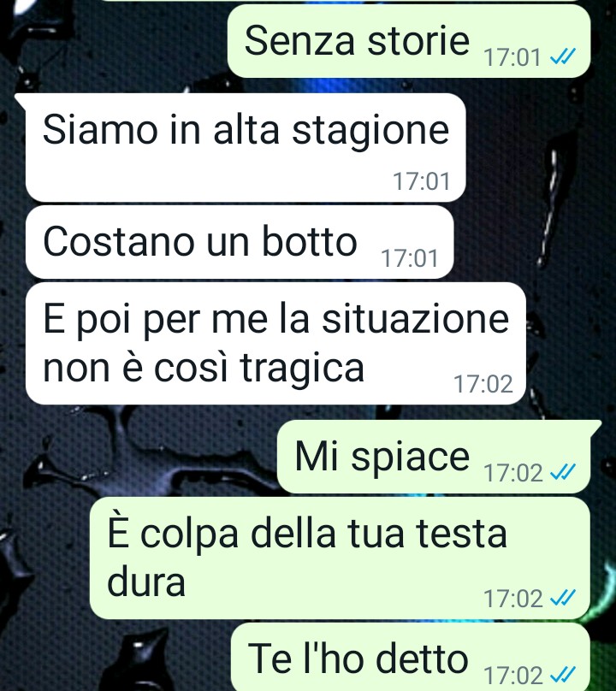Click the 17:01 timestamp beside 'Costano un botto'
Image resolution: width=616 pixels, height=691 pixels.
point(409,258)
